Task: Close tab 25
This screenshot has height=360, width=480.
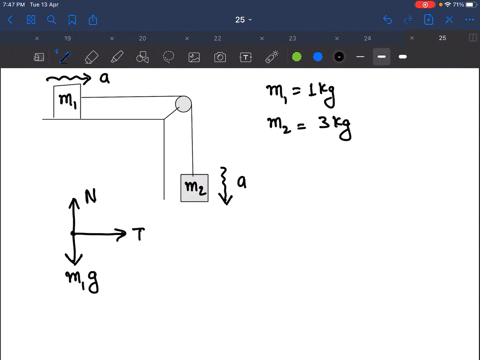Action: tap(412, 38)
